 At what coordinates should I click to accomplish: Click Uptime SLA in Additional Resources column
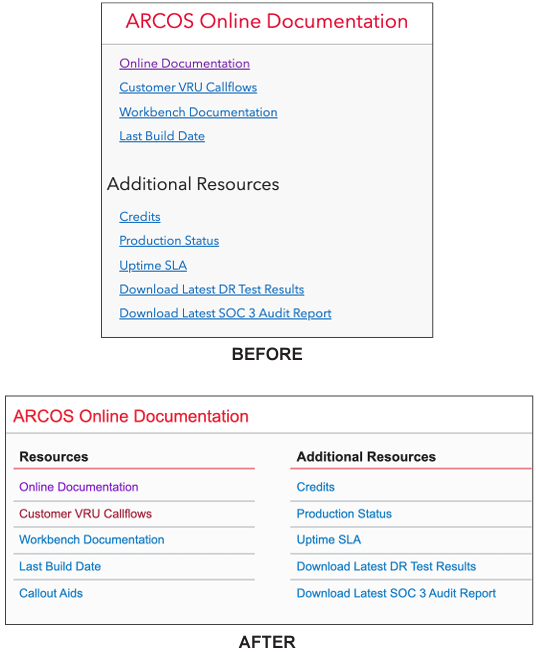[329, 540]
